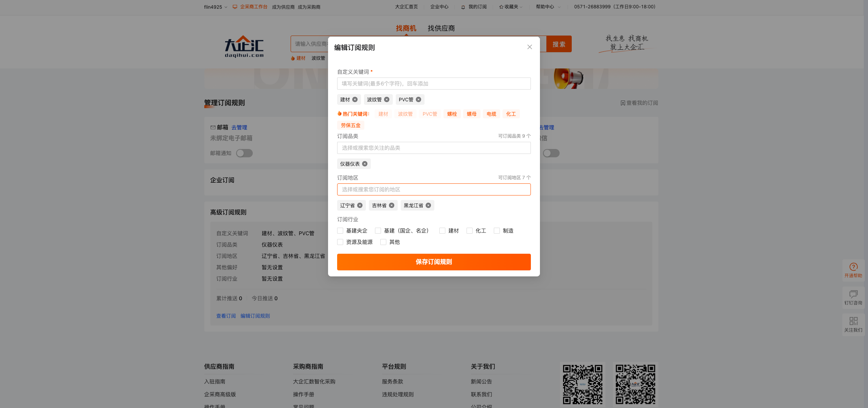Screen dimensions: 868x408
Task: Remove the 波纹管 keyword tag
Action: coord(387,99)
